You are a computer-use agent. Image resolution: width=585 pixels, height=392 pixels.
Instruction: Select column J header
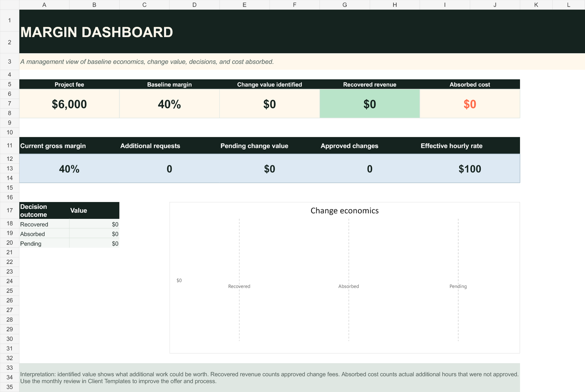tap(495, 5)
